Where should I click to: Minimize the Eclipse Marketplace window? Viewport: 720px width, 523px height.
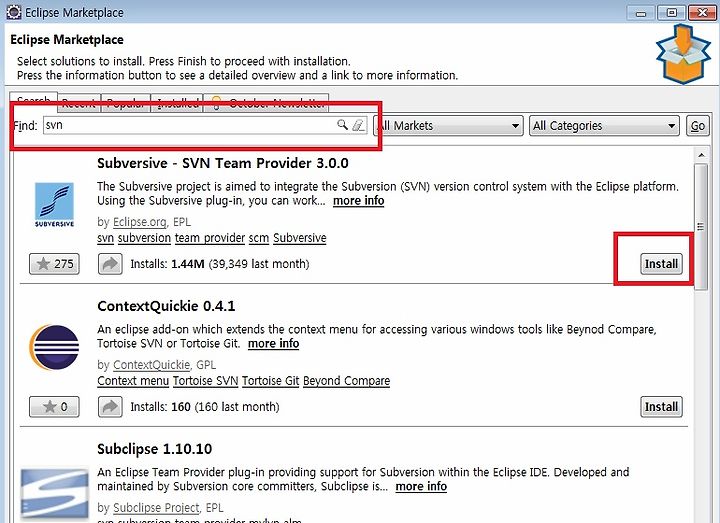641,12
